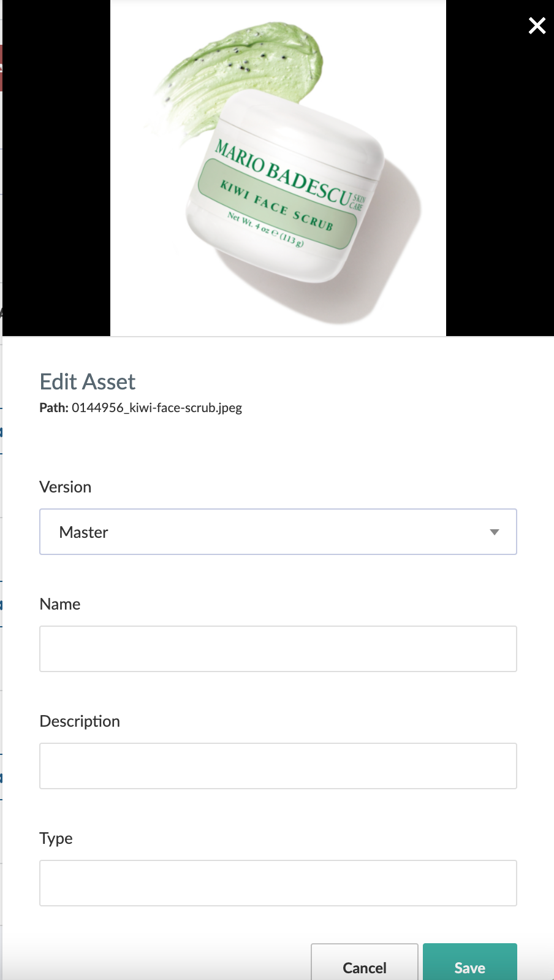Click the bold Path: label
Viewport: 554px width, 980px height.
click(54, 408)
